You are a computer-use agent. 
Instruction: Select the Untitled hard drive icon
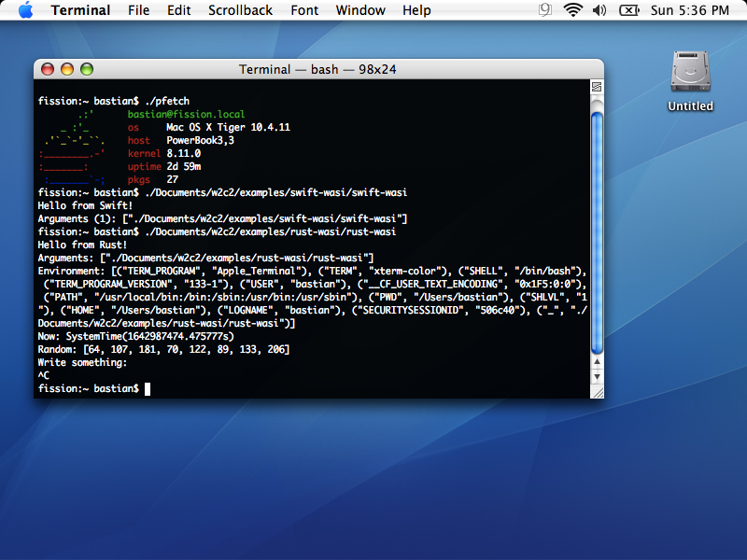pos(690,72)
